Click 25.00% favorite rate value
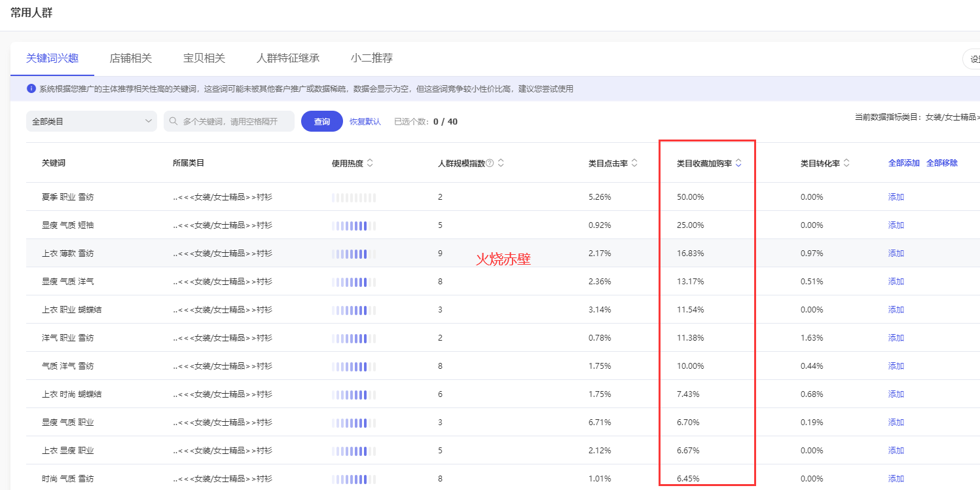The height and width of the screenshot is (490, 980). [x=690, y=225]
